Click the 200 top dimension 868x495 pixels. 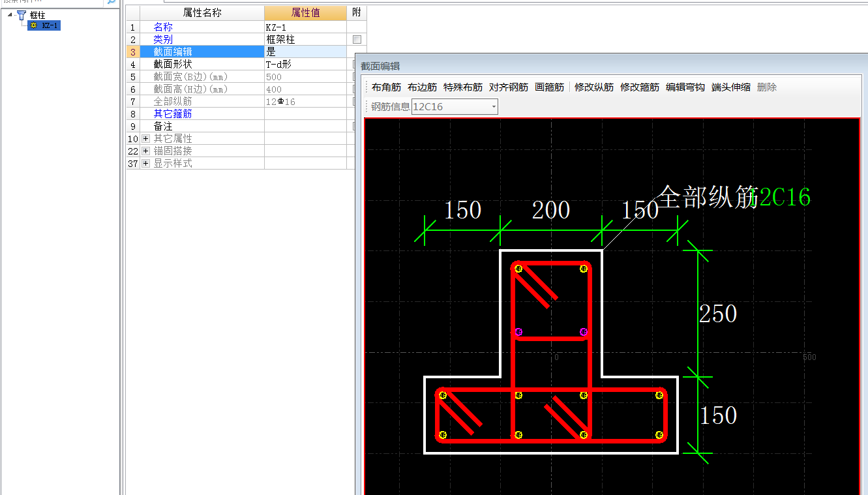pos(551,211)
